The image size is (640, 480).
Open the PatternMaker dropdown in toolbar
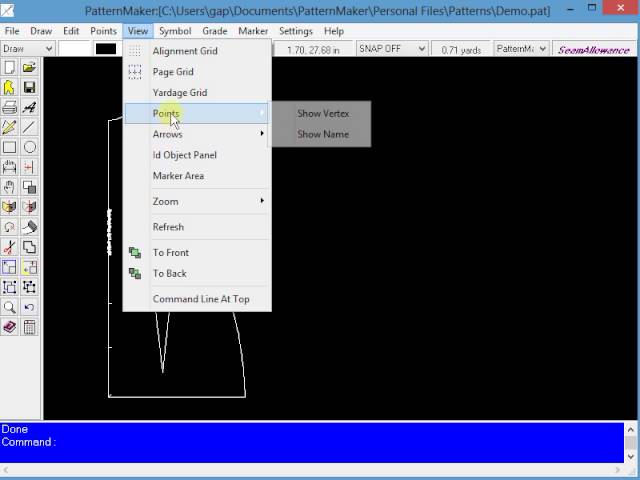[x=521, y=49]
